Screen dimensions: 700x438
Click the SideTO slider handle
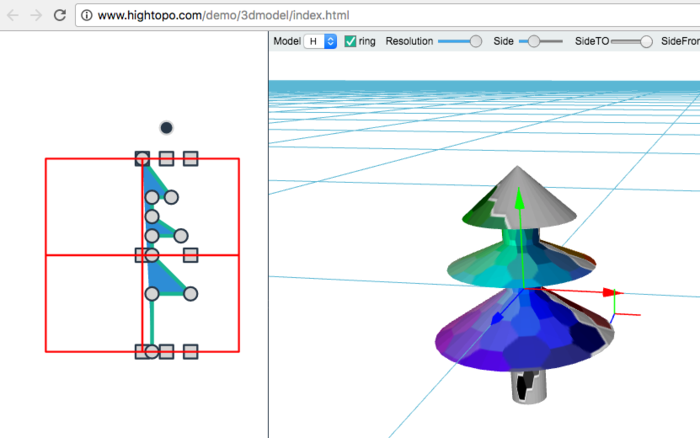tap(646, 41)
